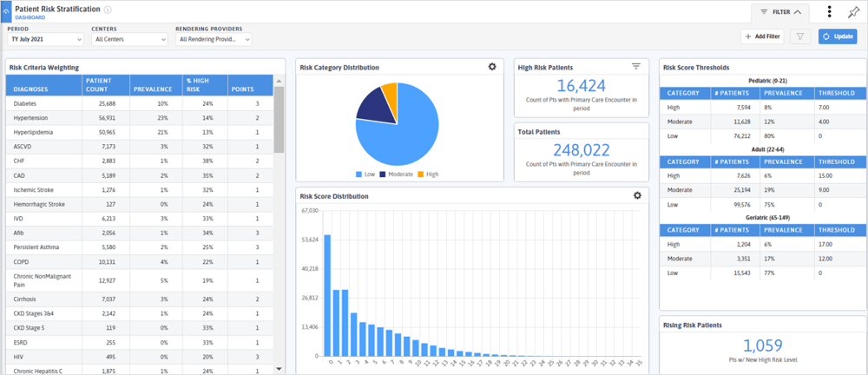Screen dimensions: 868x375
Task: Select the Chronic NonMalignant Pain row
Action: (x=140, y=281)
